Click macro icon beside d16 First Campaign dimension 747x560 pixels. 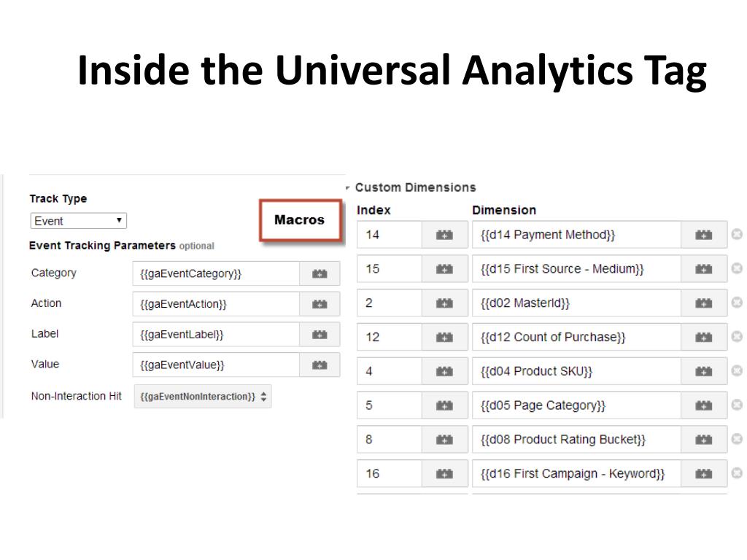click(x=704, y=473)
